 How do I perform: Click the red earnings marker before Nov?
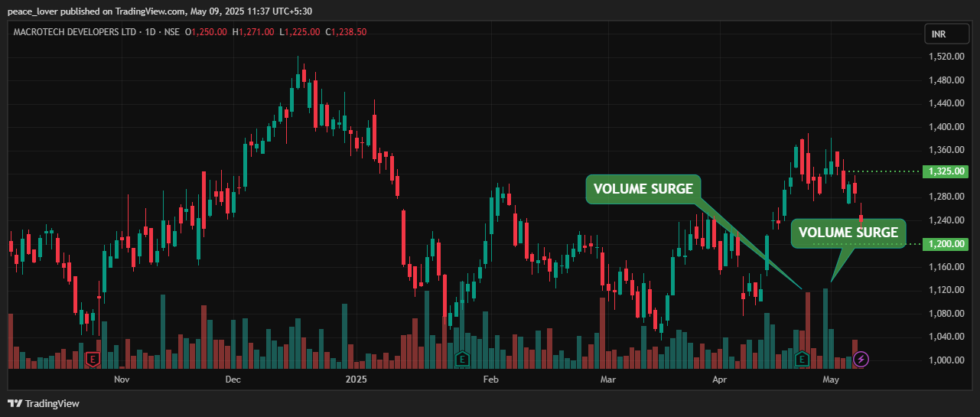93,358
